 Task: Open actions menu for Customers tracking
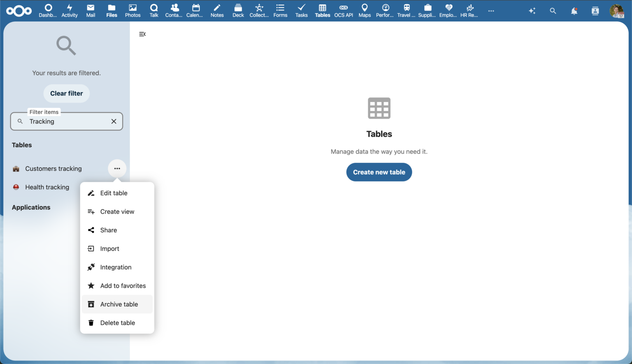117,168
